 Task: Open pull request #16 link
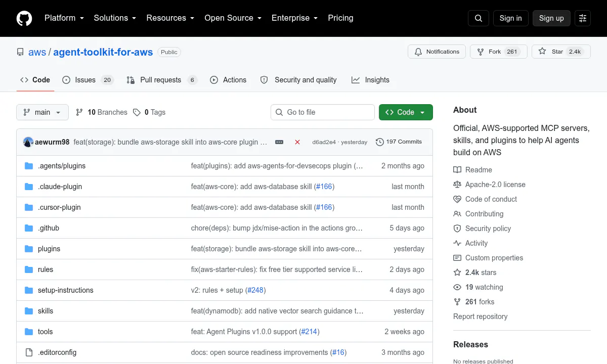coord(338,352)
